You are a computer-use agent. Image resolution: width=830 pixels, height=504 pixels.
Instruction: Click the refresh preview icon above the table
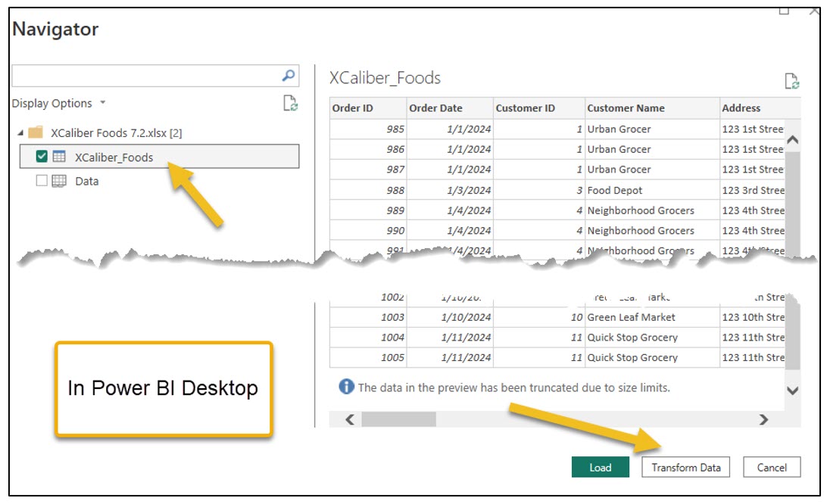pos(792,82)
